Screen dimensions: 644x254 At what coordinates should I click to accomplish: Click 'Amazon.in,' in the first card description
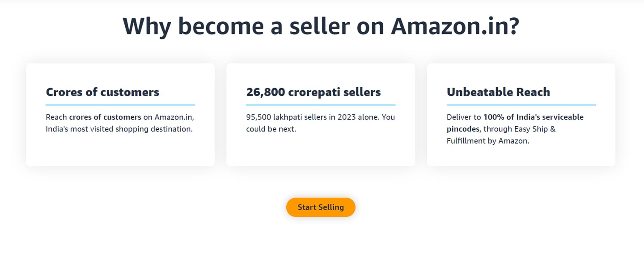coord(174,117)
